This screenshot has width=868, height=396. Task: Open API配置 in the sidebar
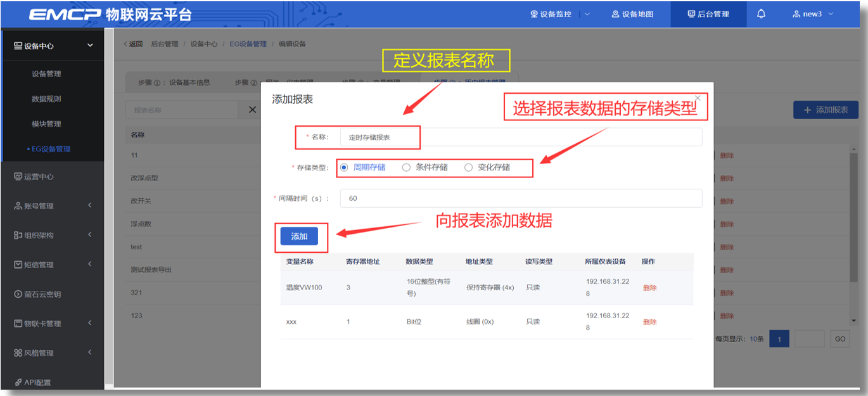(x=37, y=382)
